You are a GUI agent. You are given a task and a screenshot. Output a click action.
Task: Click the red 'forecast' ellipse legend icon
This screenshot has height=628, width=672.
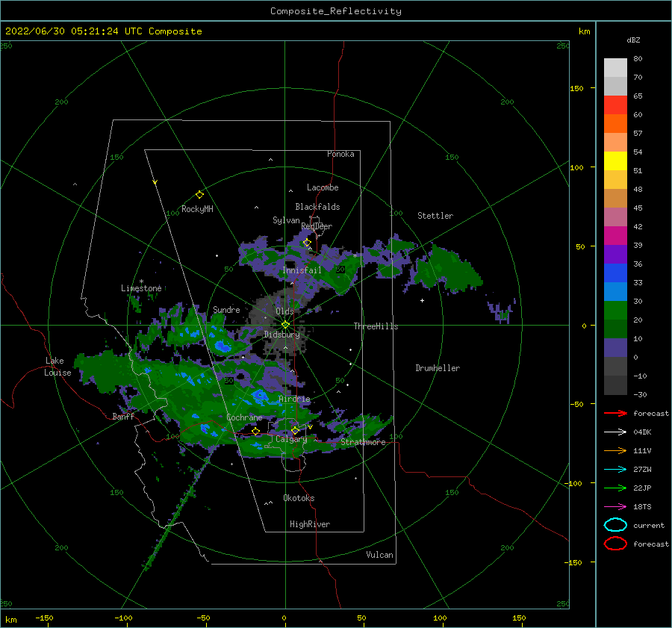pyautogui.click(x=615, y=544)
